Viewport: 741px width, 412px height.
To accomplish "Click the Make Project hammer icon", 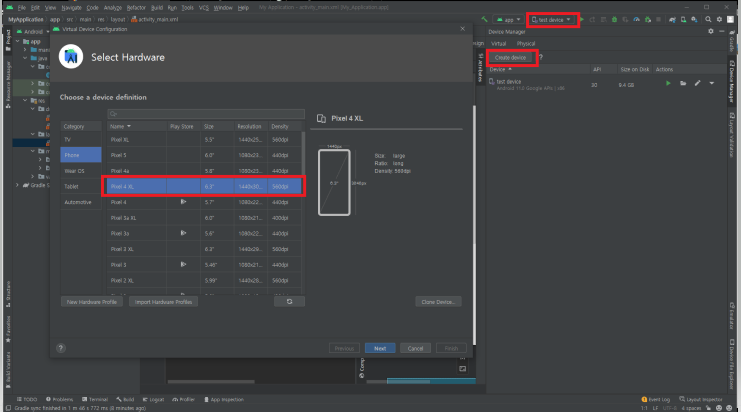I will [x=484, y=19].
